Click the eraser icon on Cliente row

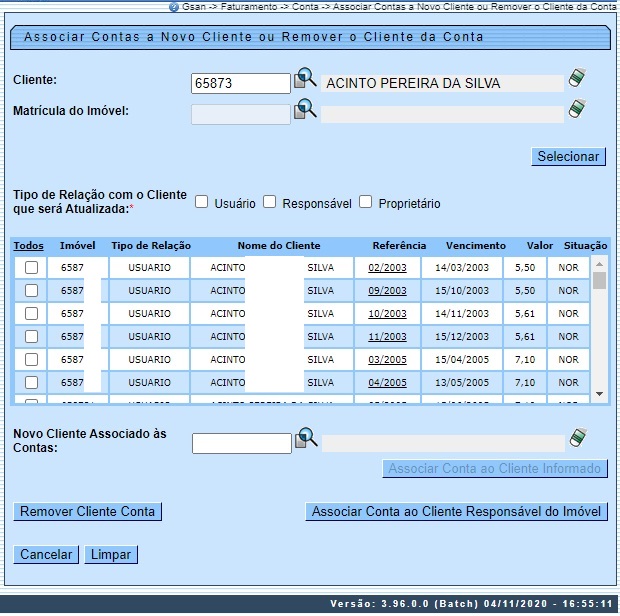(x=576, y=78)
